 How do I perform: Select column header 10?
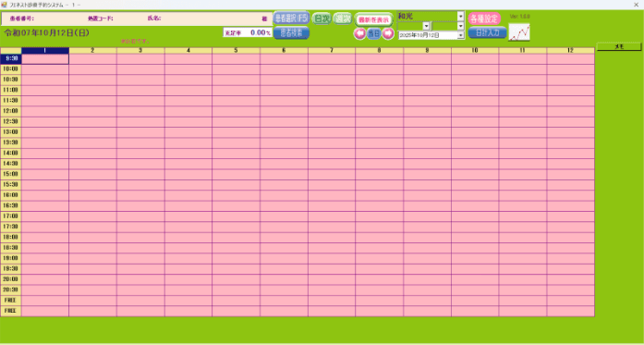tap(475, 51)
